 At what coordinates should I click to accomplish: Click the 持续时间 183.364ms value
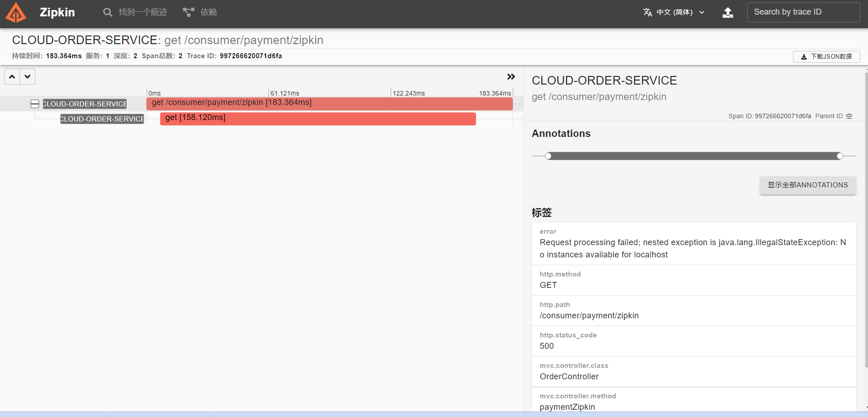[64, 56]
